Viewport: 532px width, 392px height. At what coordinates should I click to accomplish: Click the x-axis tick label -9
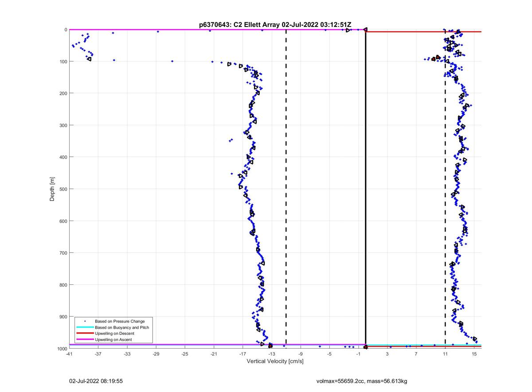click(301, 354)
